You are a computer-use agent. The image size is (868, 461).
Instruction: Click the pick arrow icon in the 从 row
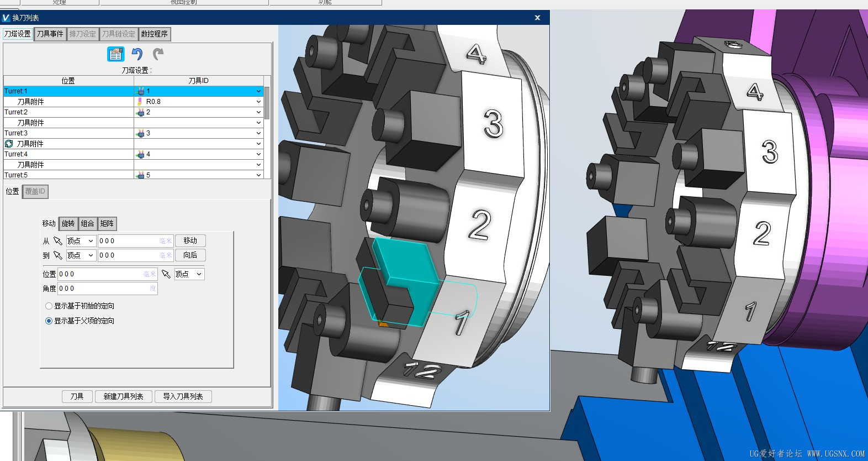(57, 241)
